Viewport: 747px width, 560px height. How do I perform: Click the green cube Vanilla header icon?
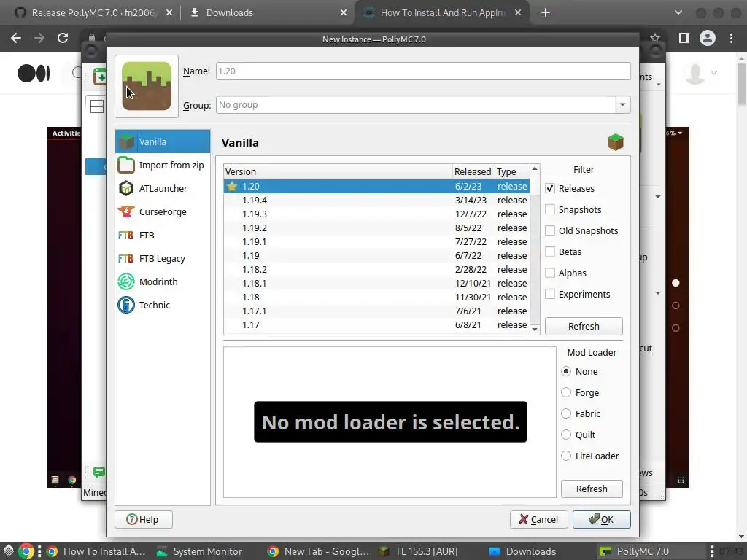[x=616, y=142]
